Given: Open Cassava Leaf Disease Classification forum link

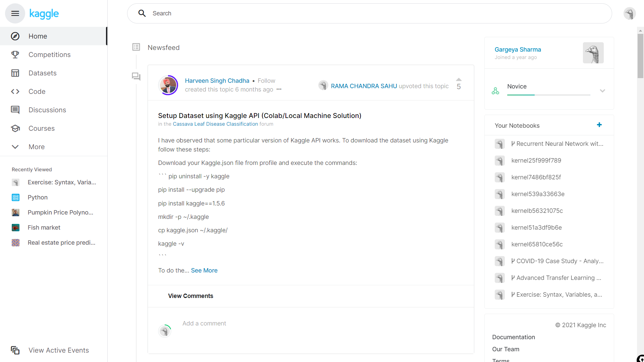Looking at the screenshot, I should click(x=215, y=124).
